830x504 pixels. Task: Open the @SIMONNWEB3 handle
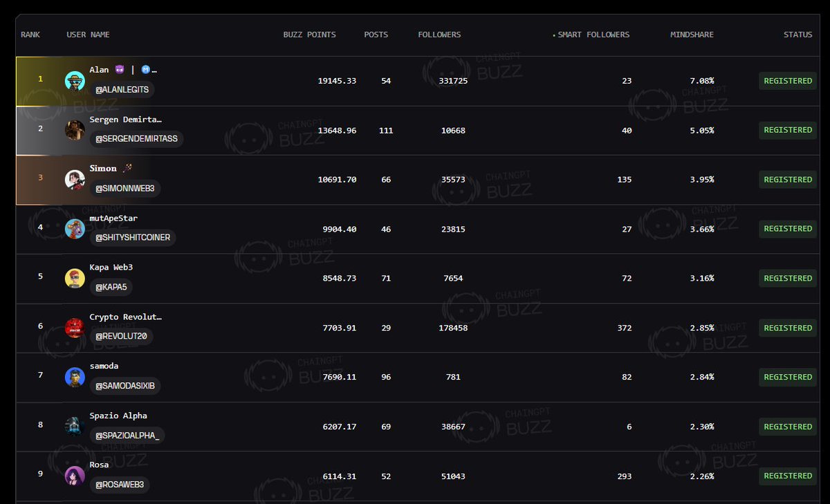coord(125,189)
